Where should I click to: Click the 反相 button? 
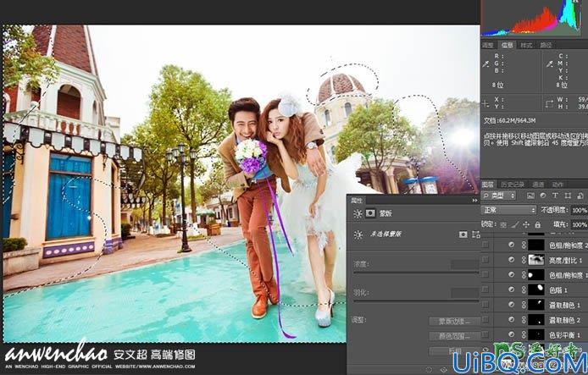[x=454, y=351]
